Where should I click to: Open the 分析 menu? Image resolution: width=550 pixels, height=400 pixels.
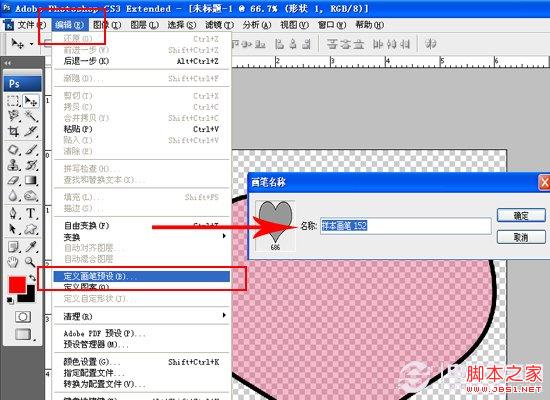257,25
